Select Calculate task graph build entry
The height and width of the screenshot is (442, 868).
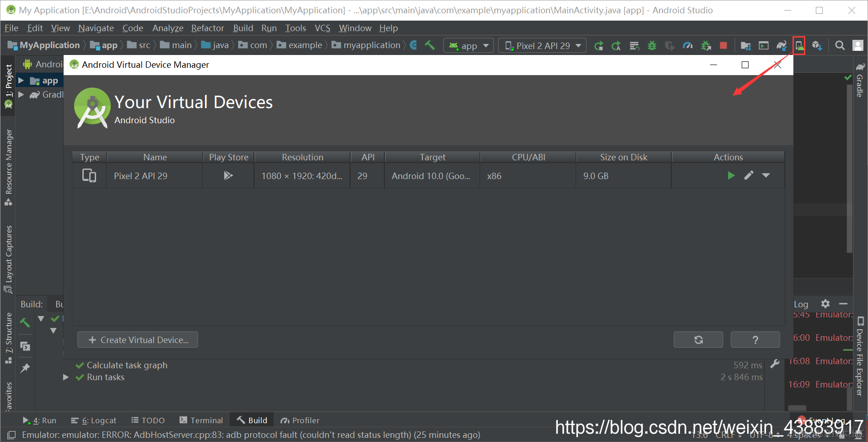pos(127,365)
